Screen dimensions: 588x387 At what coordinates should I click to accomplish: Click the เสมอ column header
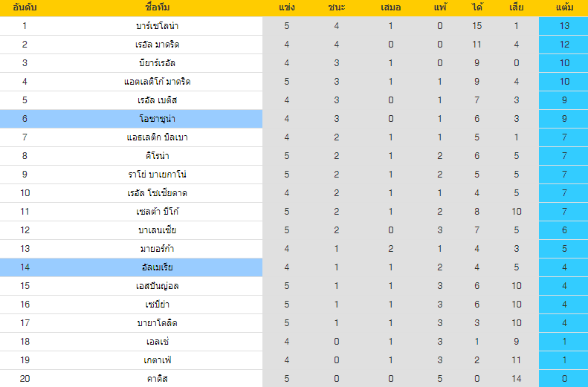click(x=391, y=7)
